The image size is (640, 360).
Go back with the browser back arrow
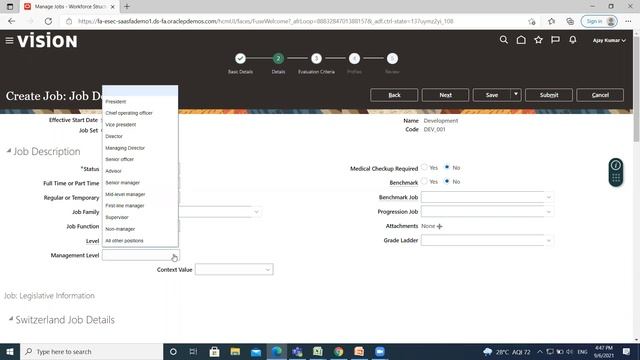pos(11,21)
